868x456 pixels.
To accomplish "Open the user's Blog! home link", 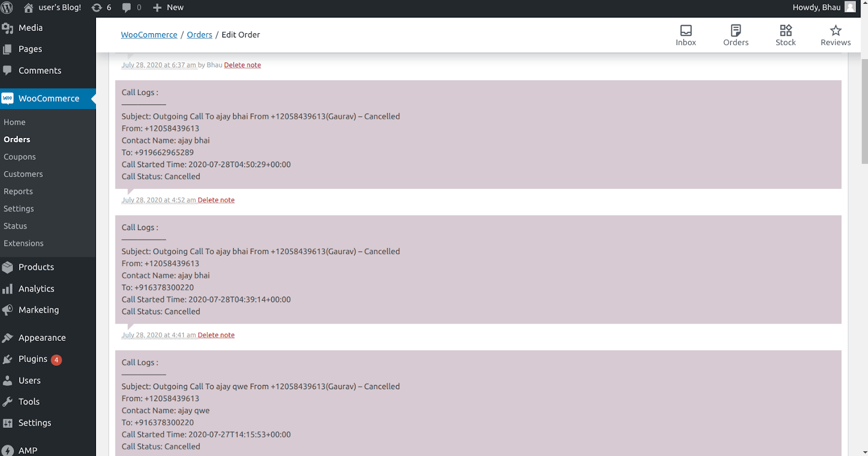I will click(53, 8).
